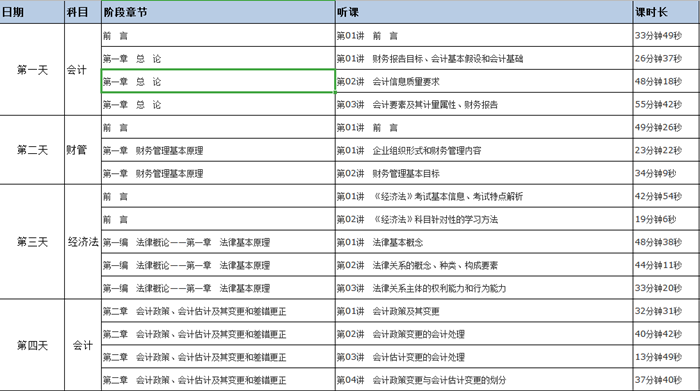Image resolution: width=700 pixels, height=391 pixels.
Task: Click the 听课 column header
Action: 484,12
